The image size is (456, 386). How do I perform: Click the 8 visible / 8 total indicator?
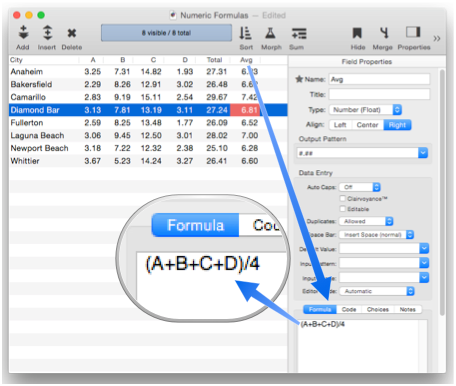pyautogui.click(x=166, y=33)
